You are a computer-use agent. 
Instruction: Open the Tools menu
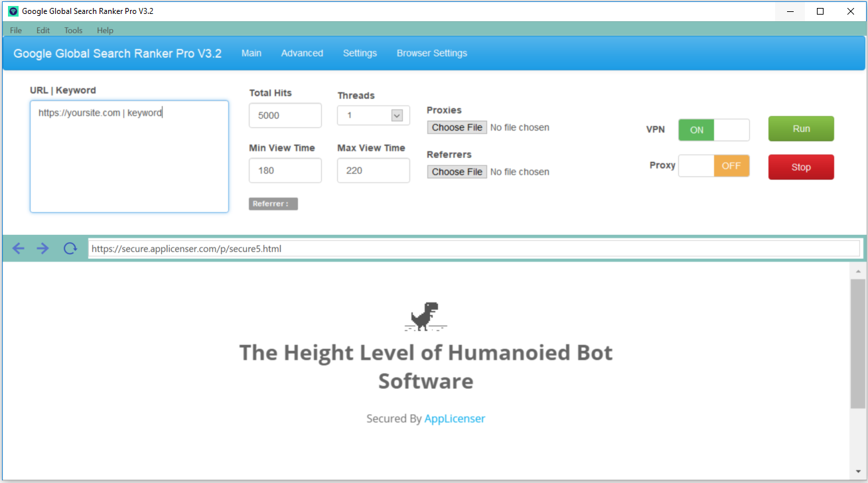click(73, 31)
